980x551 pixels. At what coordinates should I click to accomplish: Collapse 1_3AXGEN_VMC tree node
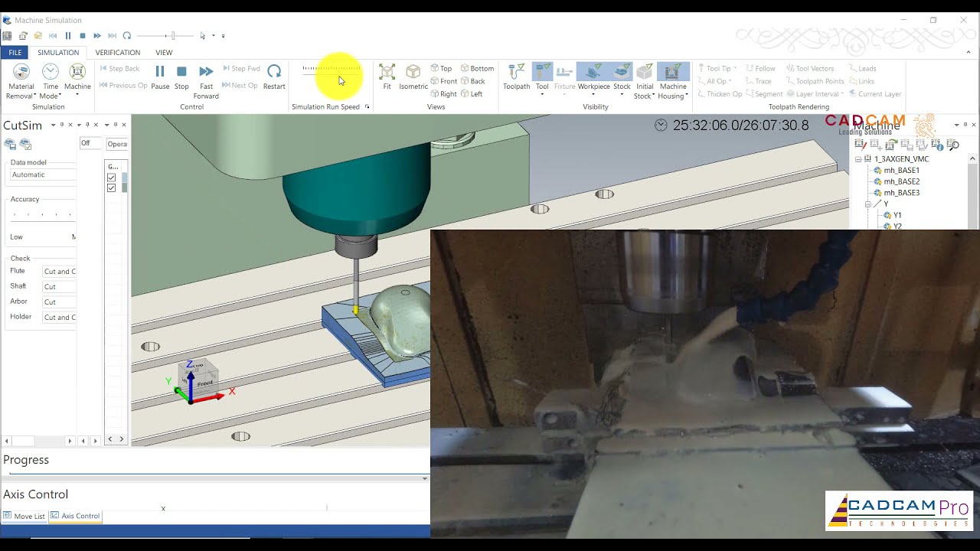tap(858, 159)
